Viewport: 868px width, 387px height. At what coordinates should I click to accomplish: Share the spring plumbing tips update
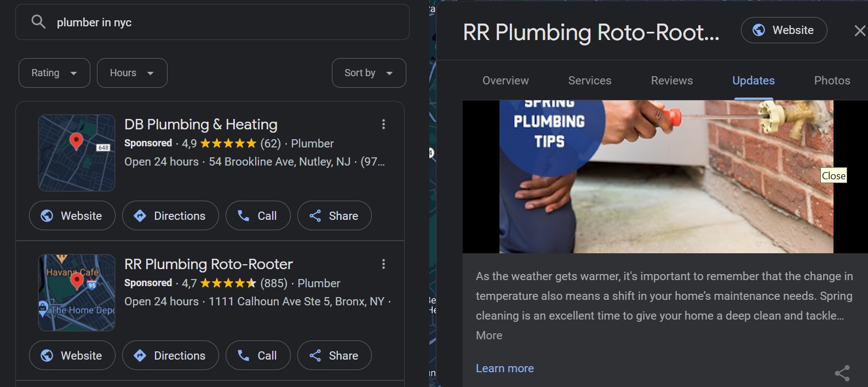click(842, 373)
